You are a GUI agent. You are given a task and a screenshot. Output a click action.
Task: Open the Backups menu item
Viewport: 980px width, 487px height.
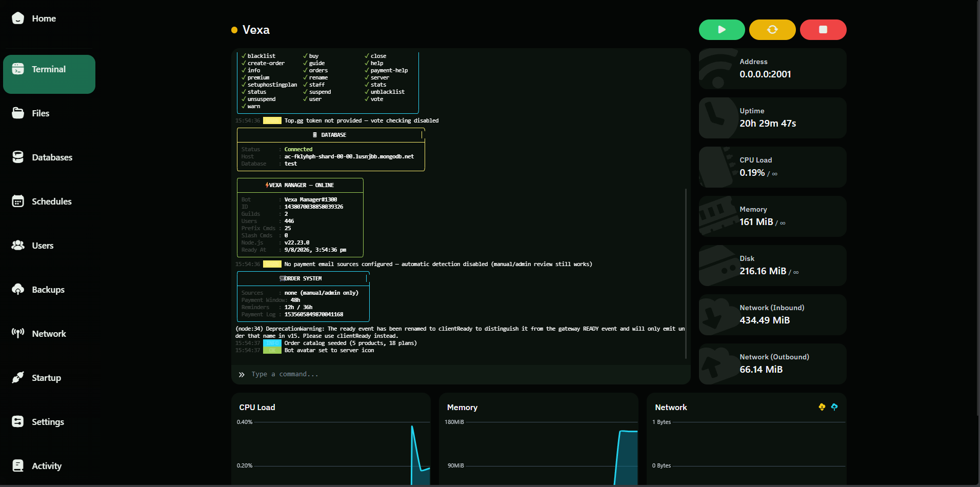[x=49, y=290]
